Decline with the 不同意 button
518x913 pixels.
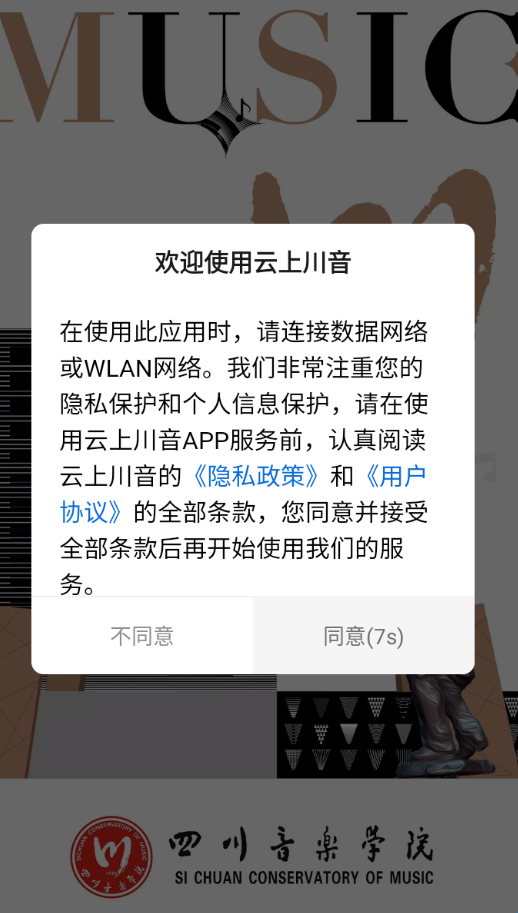pos(142,636)
